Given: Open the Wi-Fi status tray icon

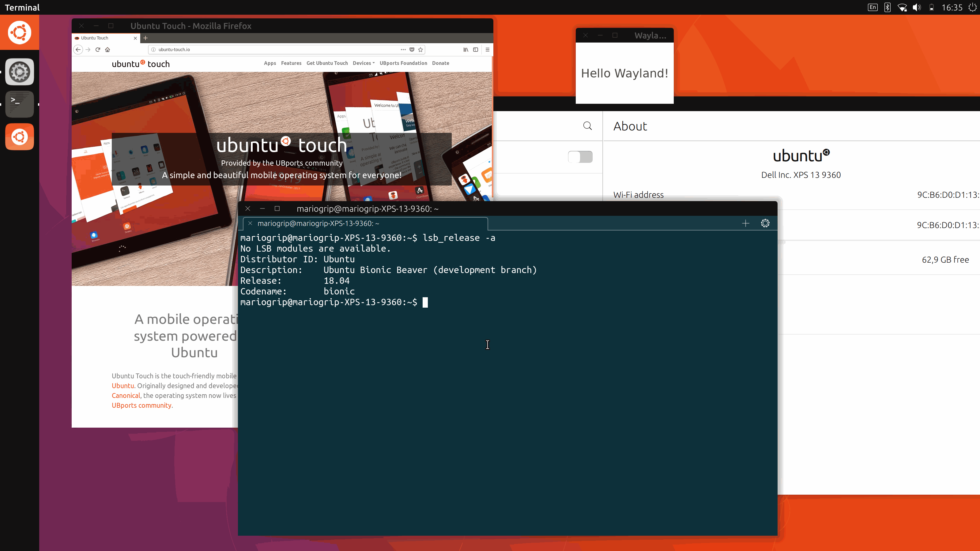Looking at the screenshot, I should tap(902, 7).
